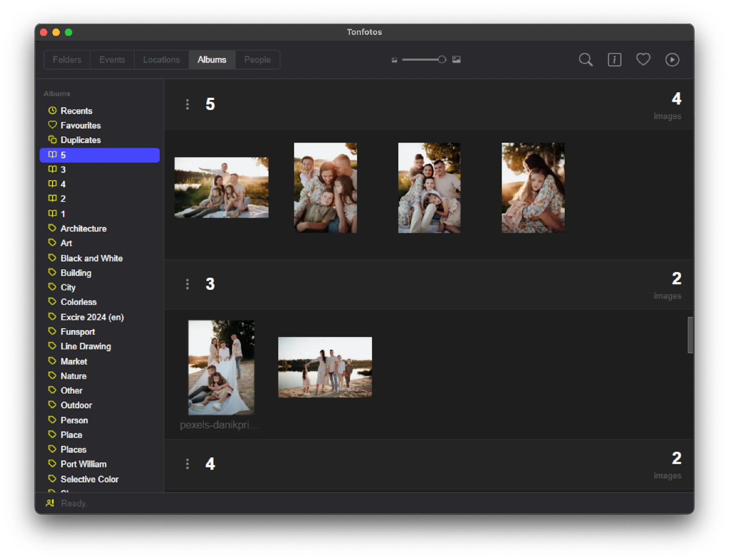The image size is (729, 560).
Task: Open the Building tag
Action: (x=100, y=273)
